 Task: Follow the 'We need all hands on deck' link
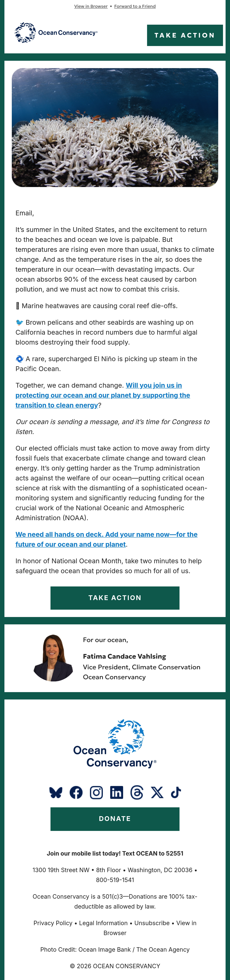tap(107, 539)
